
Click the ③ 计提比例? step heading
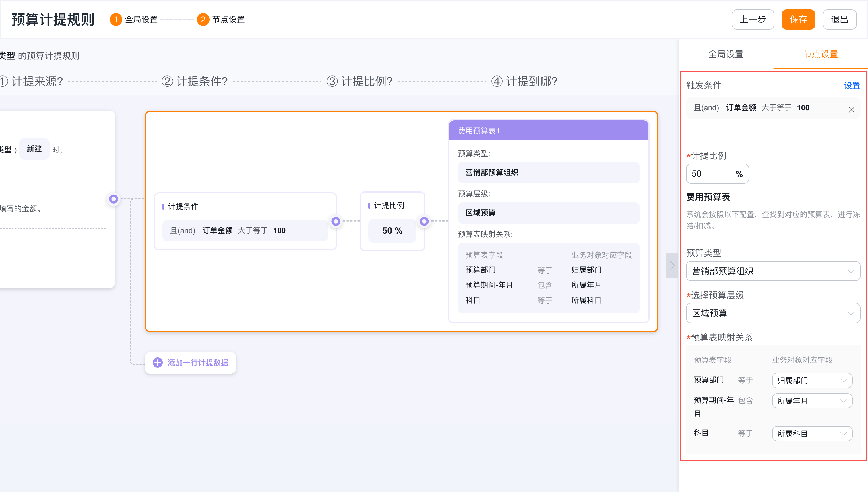pos(359,82)
